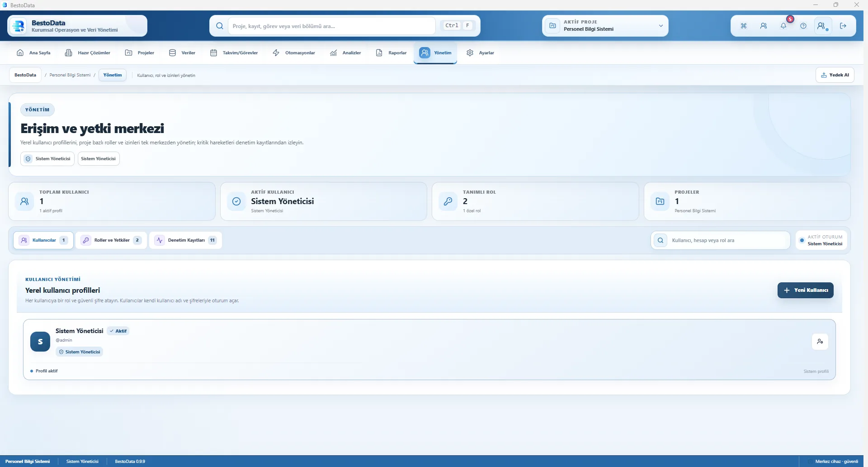This screenshot has height=467, width=868.
Task: Open the Analizler menu item
Action: click(x=345, y=53)
